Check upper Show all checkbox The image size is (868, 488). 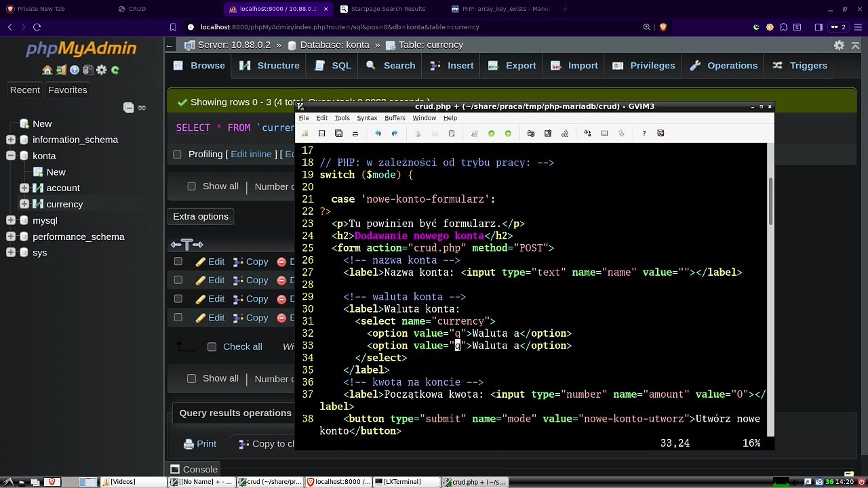191,186
